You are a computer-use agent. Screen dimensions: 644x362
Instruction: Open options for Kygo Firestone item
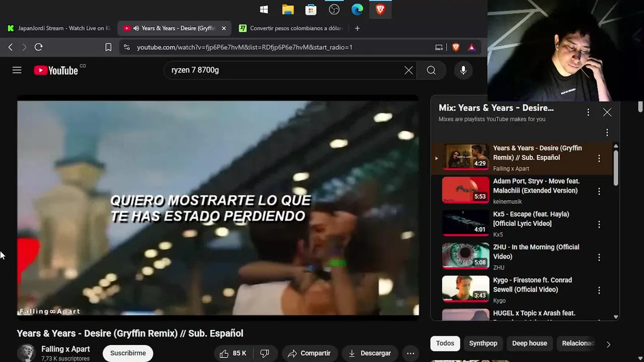(599, 290)
